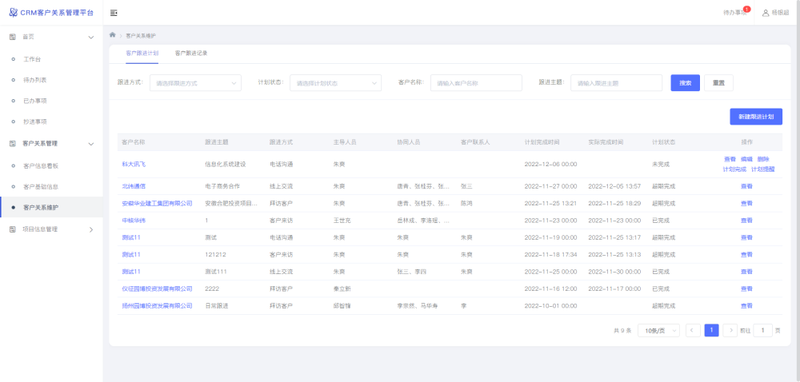Click 查看 in the 中核华纬 row

(x=746, y=220)
